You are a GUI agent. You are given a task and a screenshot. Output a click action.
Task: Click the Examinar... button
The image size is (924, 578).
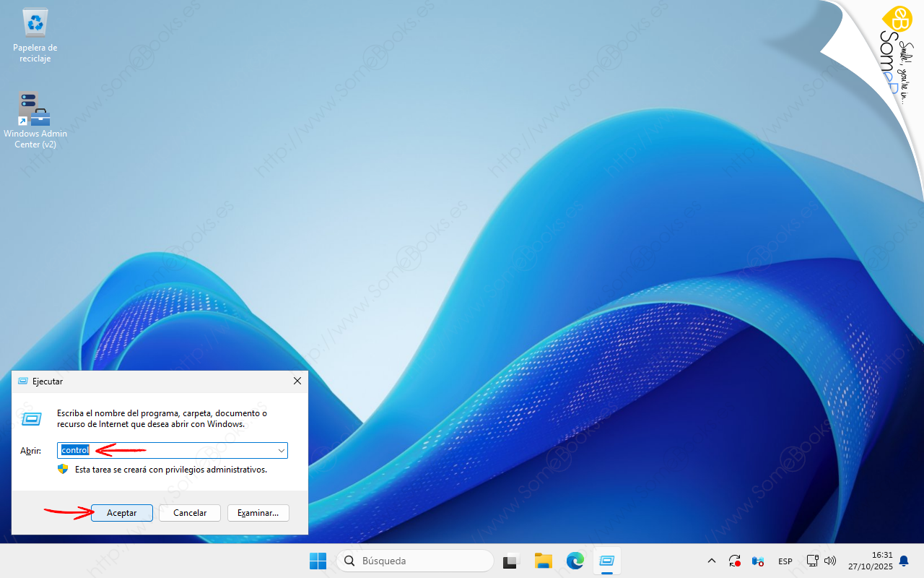[x=258, y=513]
